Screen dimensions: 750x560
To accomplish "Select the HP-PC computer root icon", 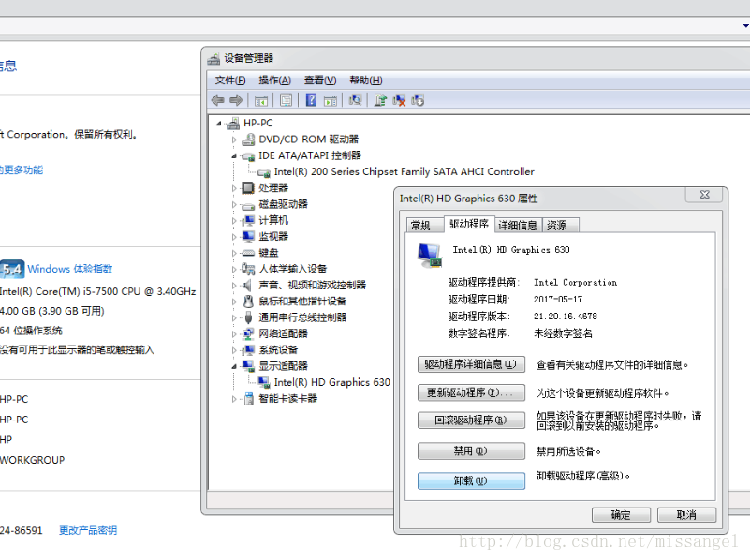I will [233, 124].
